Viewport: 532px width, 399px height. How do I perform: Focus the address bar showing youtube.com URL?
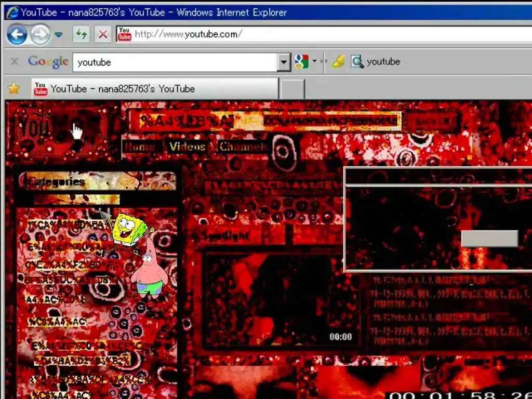324,34
